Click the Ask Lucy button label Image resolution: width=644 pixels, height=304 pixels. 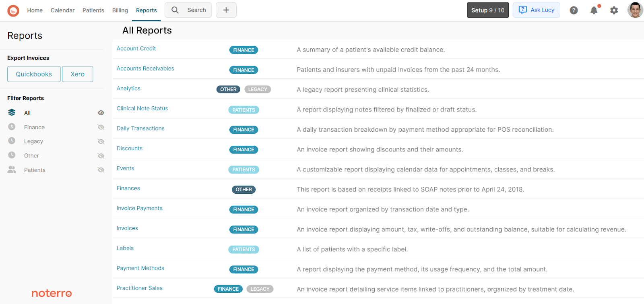(x=542, y=10)
